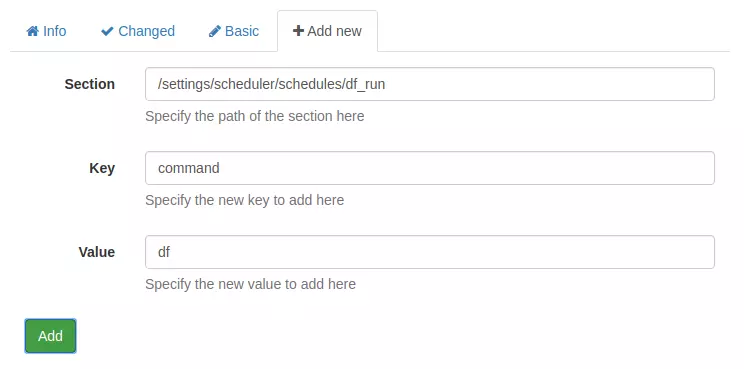Viewport: 744px width, 369px height.
Task: Click the home icon on Info tab
Action: [32, 31]
